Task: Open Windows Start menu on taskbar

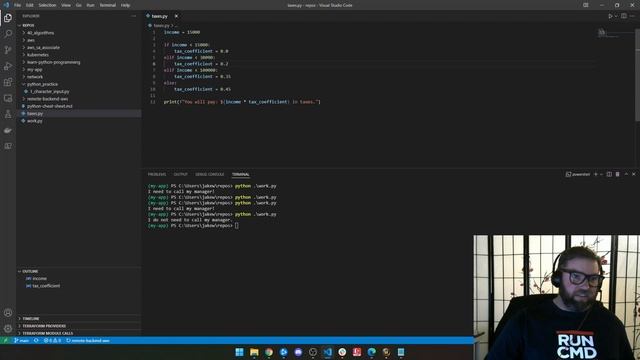Action: tap(240, 352)
